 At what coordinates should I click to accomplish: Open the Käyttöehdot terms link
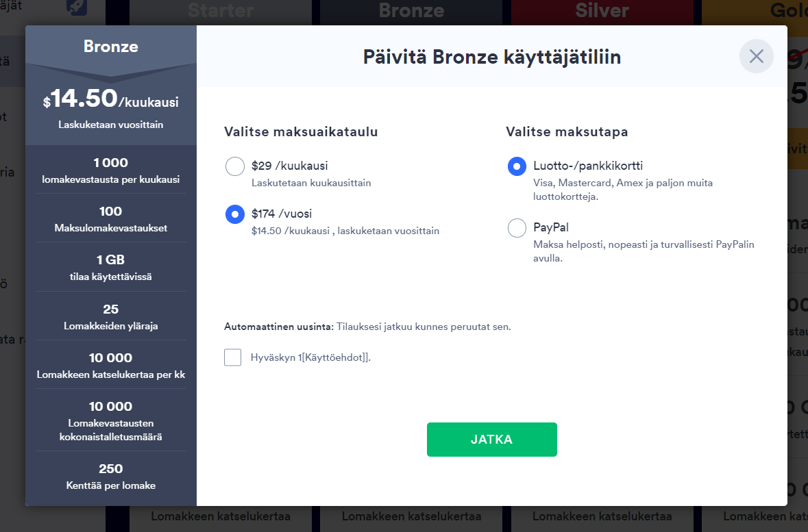pyautogui.click(x=337, y=357)
